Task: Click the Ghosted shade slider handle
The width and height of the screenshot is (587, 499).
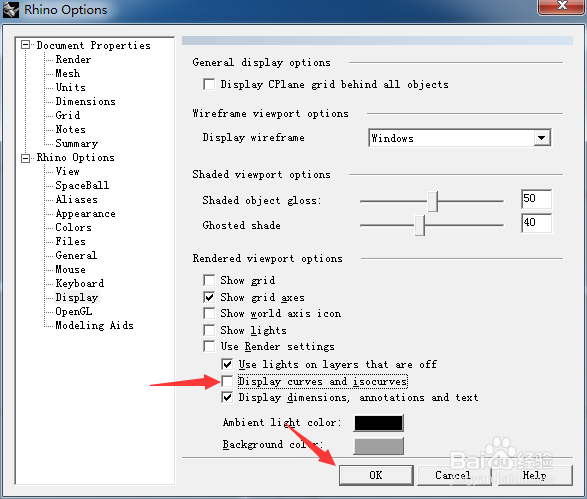Action: [420, 225]
